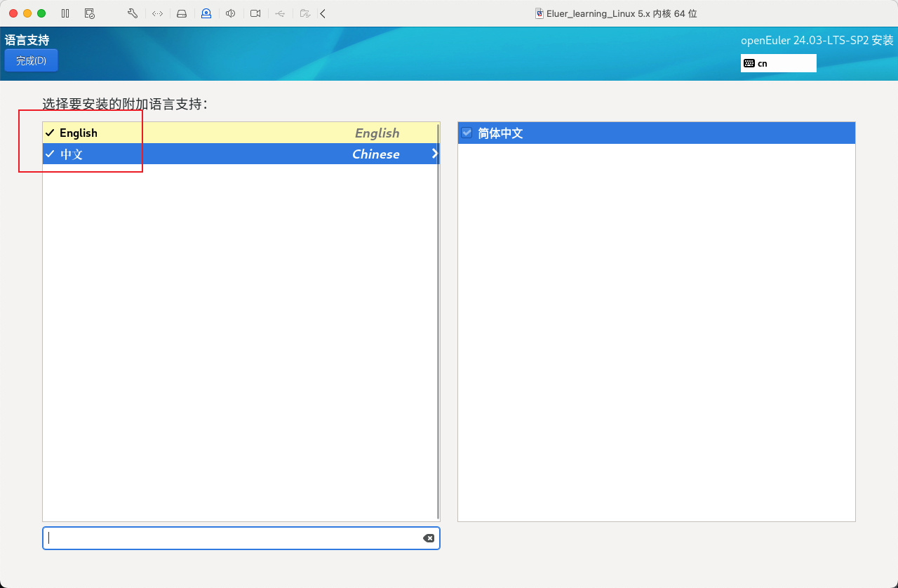Toggle the 中文 language checkmark
898x588 pixels.
pyautogui.click(x=50, y=154)
